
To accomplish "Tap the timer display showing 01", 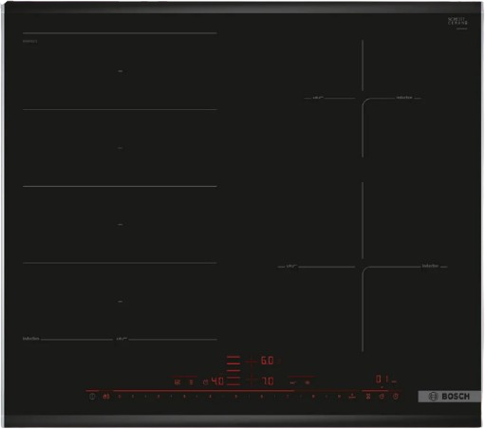I will [x=383, y=379].
